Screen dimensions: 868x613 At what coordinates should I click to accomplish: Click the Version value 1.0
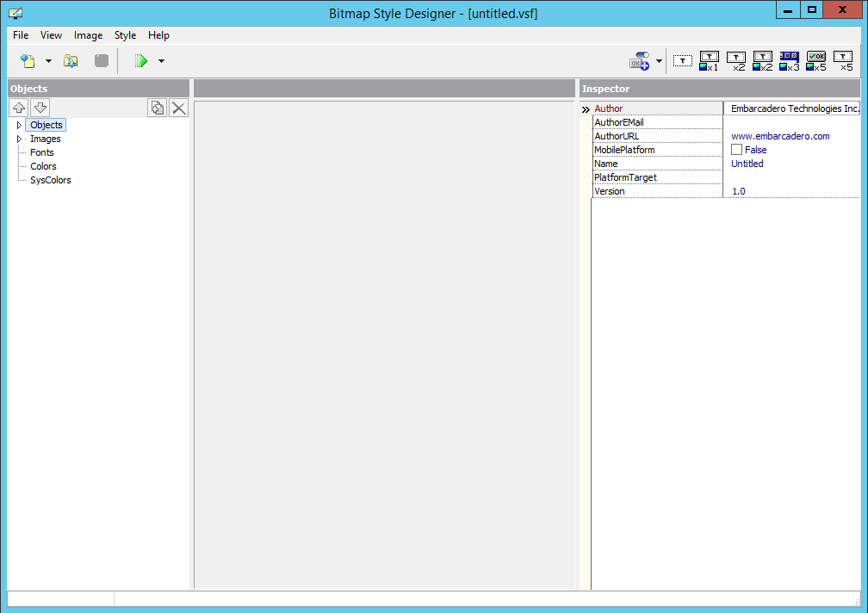739,191
